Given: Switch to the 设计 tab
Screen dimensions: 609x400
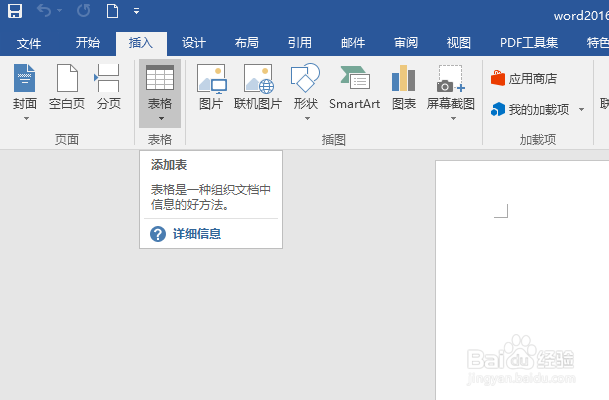Looking at the screenshot, I should [194, 43].
